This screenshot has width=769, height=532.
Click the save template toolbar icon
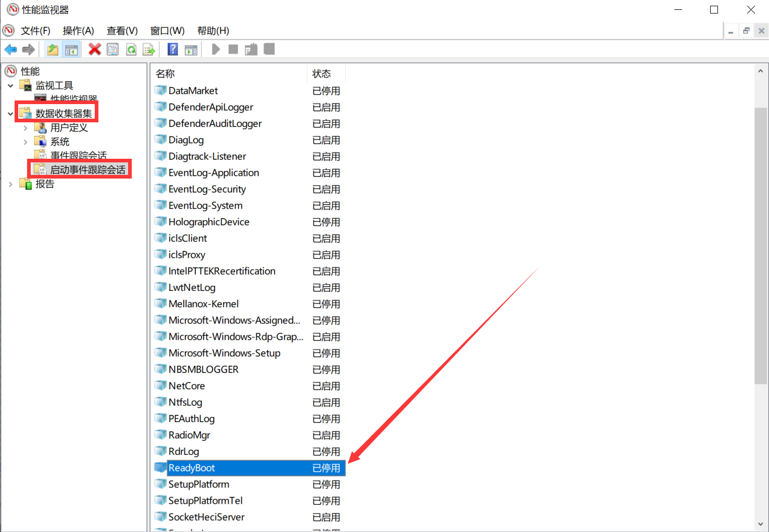(x=251, y=49)
